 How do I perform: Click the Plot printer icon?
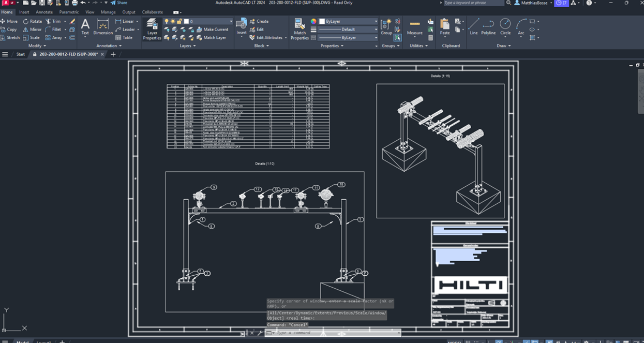tap(74, 3)
